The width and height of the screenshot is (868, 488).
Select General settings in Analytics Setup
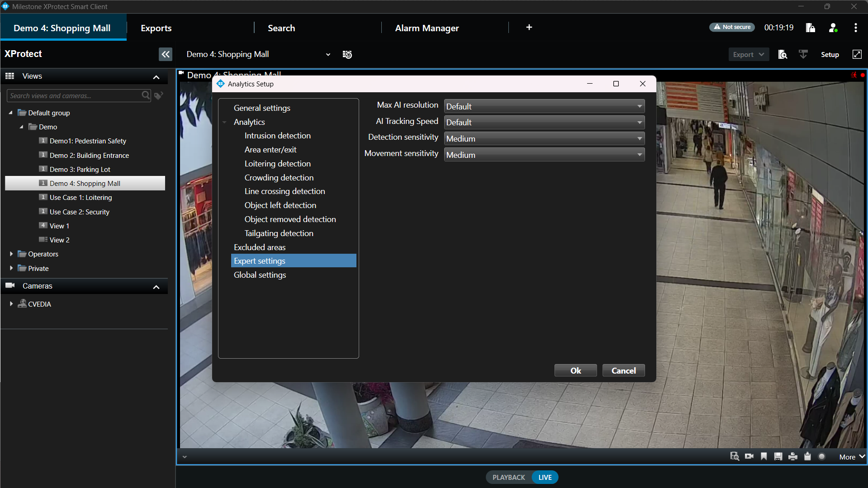pos(262,108)
